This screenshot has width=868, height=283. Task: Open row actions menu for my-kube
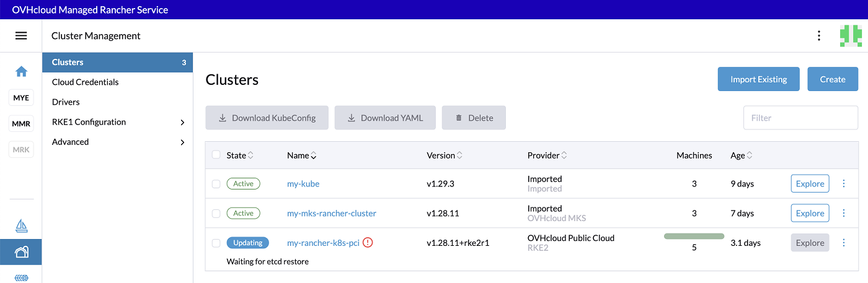point(843,183)
